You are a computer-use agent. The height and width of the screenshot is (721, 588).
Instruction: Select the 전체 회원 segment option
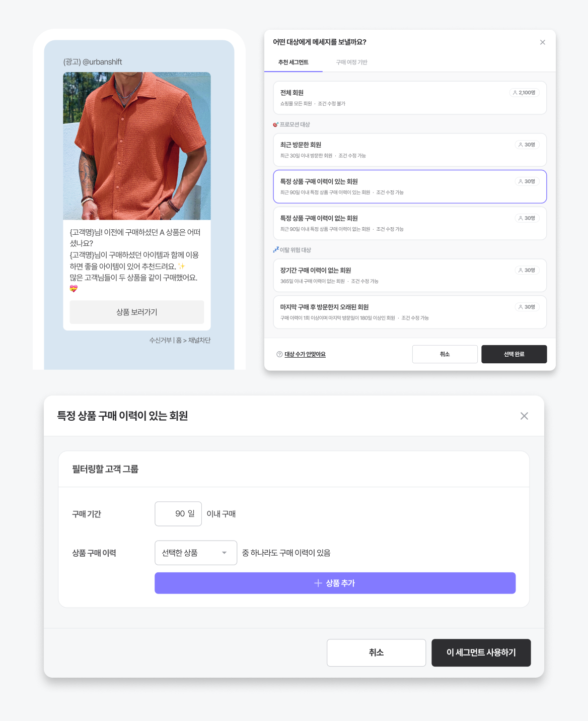click(393, 98)
